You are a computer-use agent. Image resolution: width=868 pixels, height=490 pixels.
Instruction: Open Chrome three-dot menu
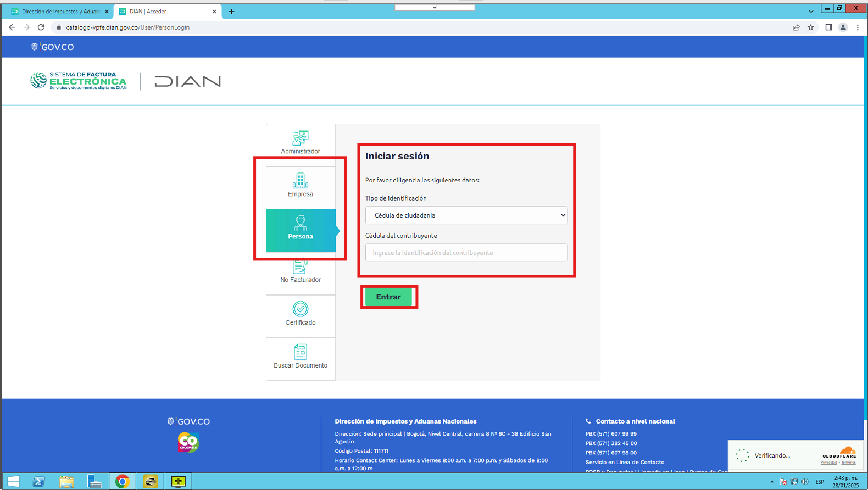[858, 27]
